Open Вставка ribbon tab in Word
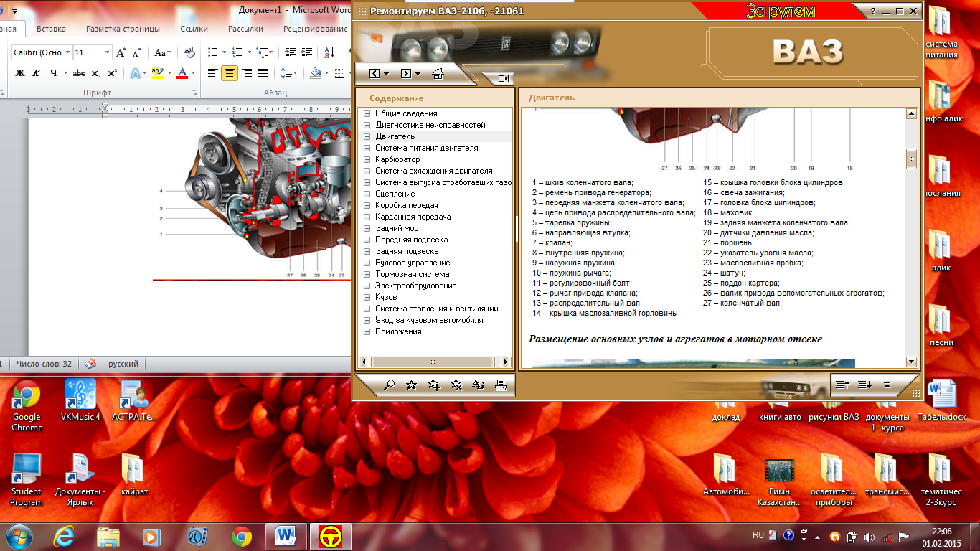This screenshot has height=551, width=980. 51,29
